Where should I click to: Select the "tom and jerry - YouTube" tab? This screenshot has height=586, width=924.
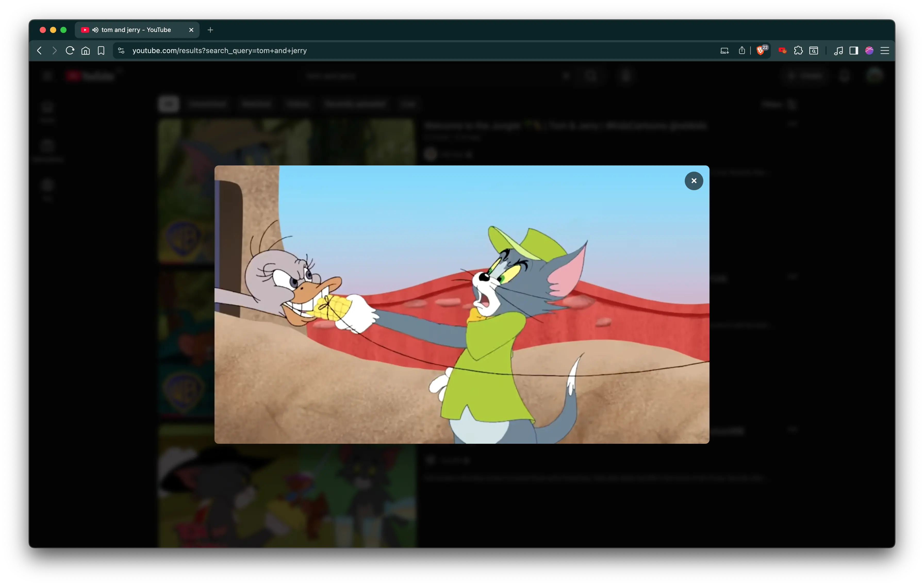(x=137, y=30)
